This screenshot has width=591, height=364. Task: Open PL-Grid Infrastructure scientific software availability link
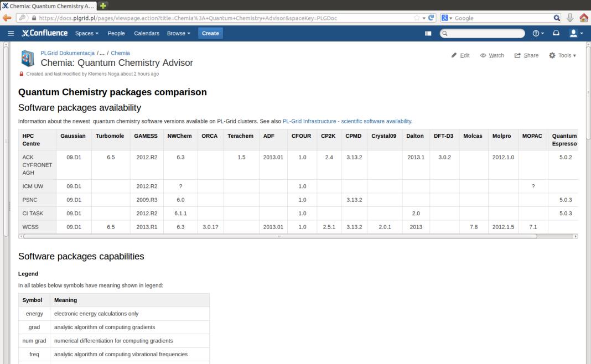tap(347, 121)
